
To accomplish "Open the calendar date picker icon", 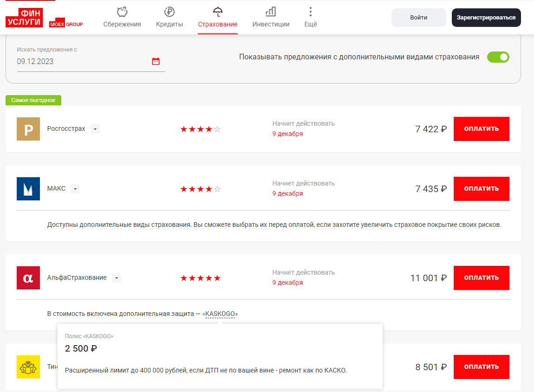I will click(156, 61).
